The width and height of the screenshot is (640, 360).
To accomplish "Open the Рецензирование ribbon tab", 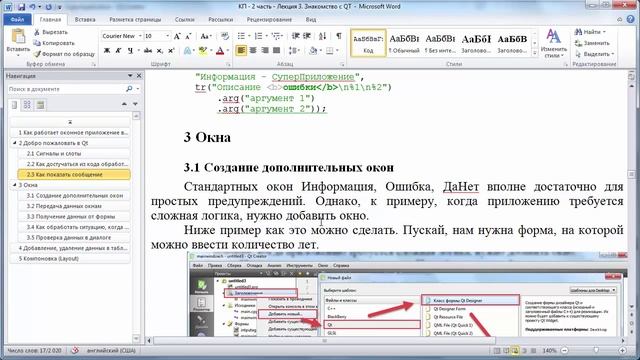I will point(269,19).
